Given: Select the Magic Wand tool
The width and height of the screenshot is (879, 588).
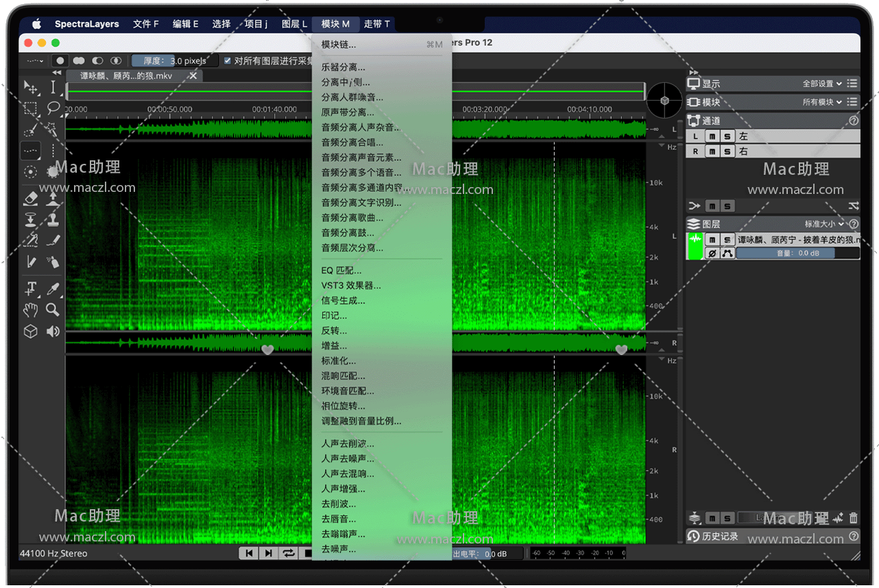Looking at the screenshot, I should coord(53,130).
